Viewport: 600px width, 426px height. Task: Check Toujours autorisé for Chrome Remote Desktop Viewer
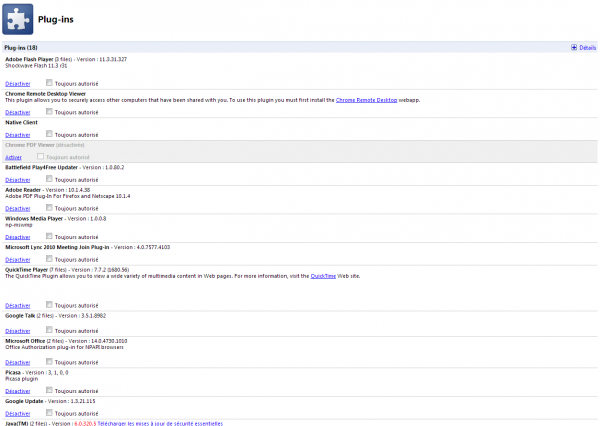(x=49, y=112)
